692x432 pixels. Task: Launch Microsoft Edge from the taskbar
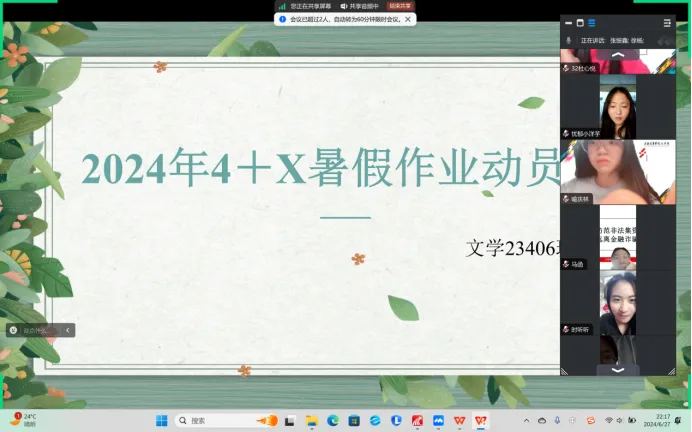(333, 420)
